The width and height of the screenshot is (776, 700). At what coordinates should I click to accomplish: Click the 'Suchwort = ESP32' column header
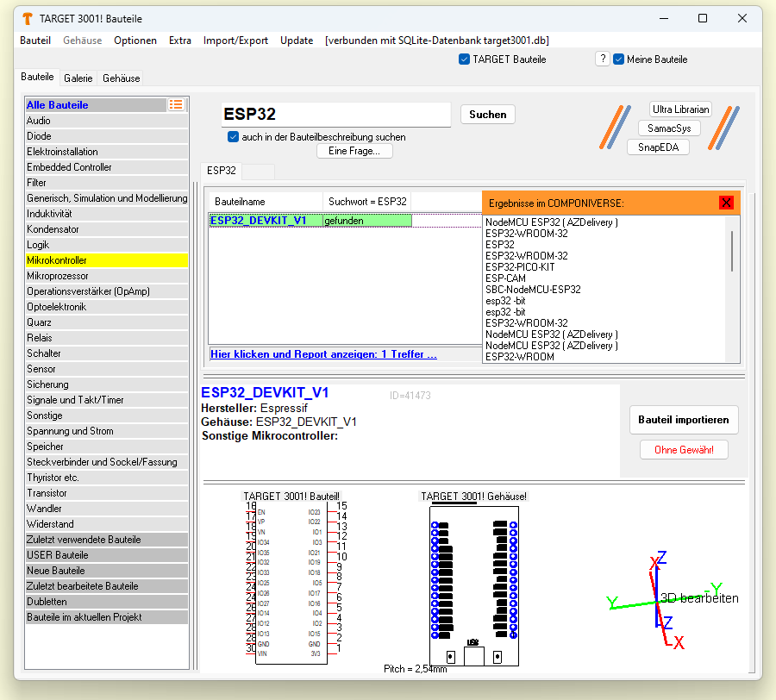pos(366,202)
